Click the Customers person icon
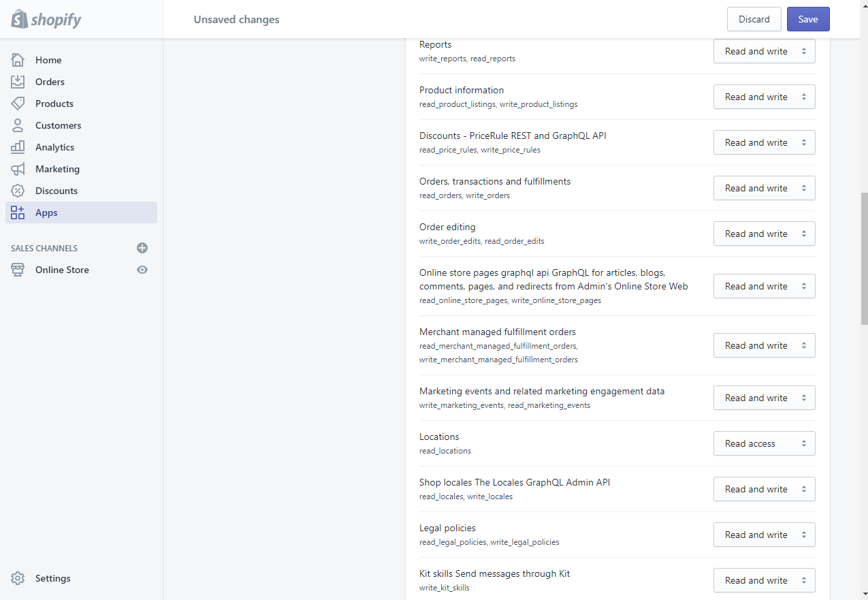 tap(18, 125)
